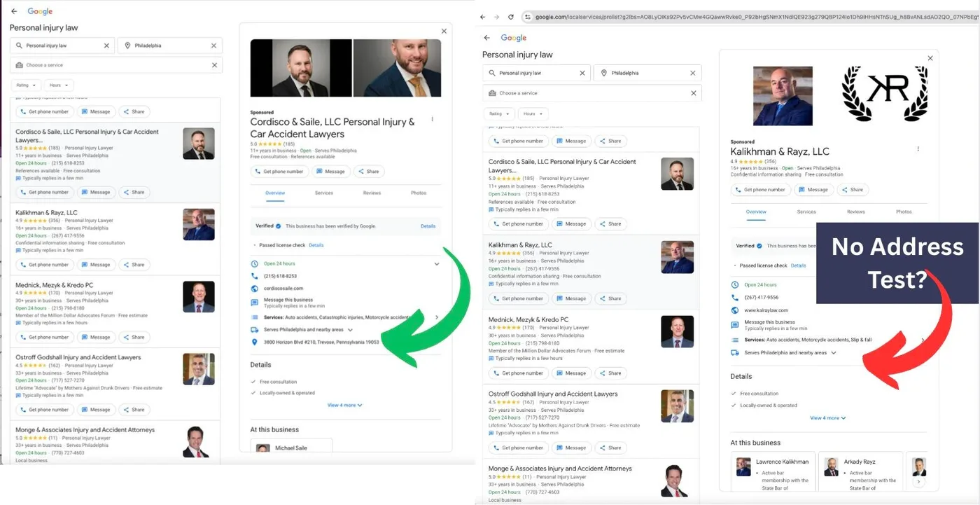Go back with the browser toolbar back arrow
This screenshot has width=980, height=505.
[x=483, y=17]
